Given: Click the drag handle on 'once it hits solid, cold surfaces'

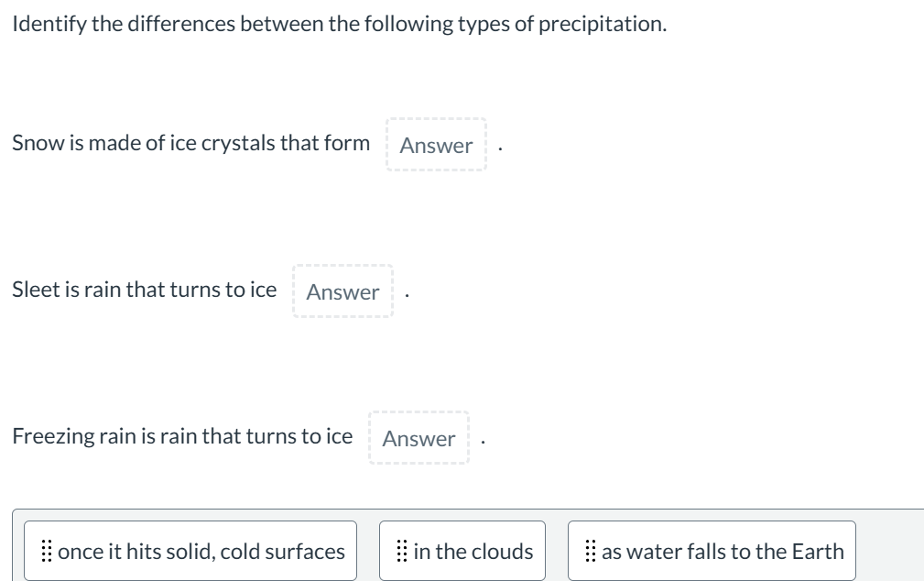Looking at the screenshot, I should click(x=48, y=550).
